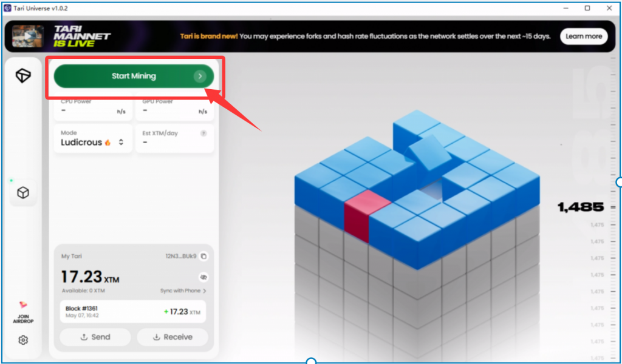Click the My Tari label

tap(72, 256)
